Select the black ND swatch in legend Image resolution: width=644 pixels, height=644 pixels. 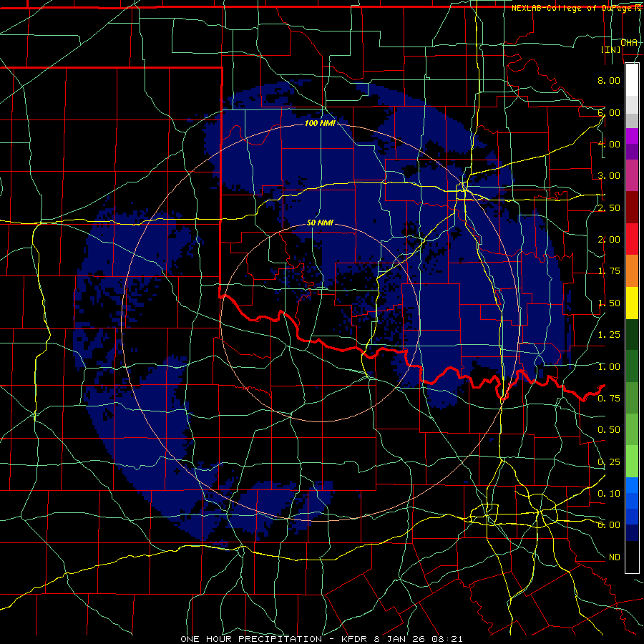click(632, 557)
